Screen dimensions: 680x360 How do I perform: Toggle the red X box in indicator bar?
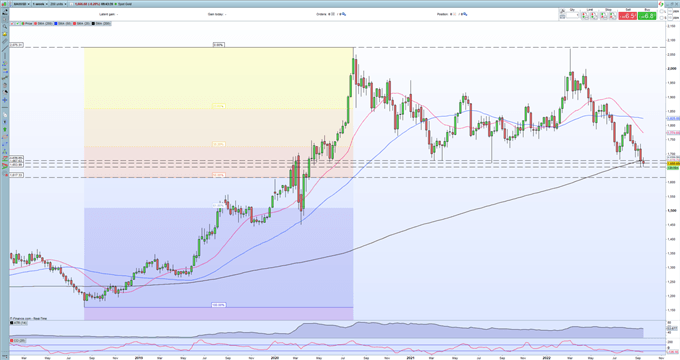coord(12,23)
